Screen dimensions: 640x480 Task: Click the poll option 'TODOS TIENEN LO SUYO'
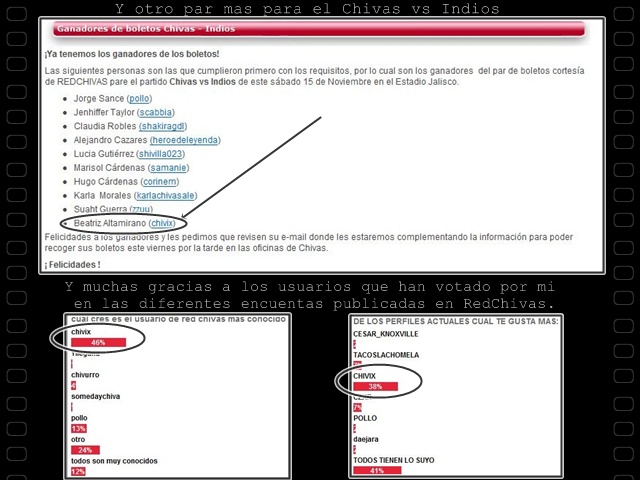(394, 460)
